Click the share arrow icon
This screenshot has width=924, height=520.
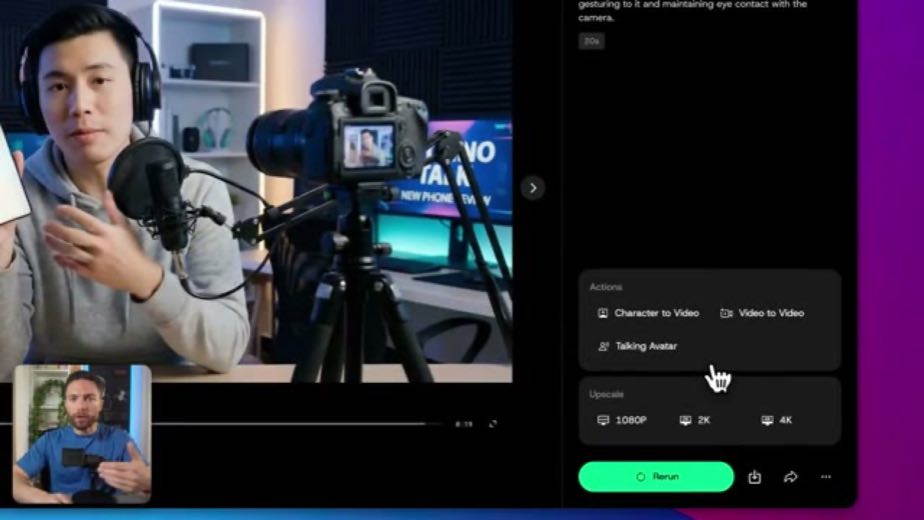[x=790, y=477]
